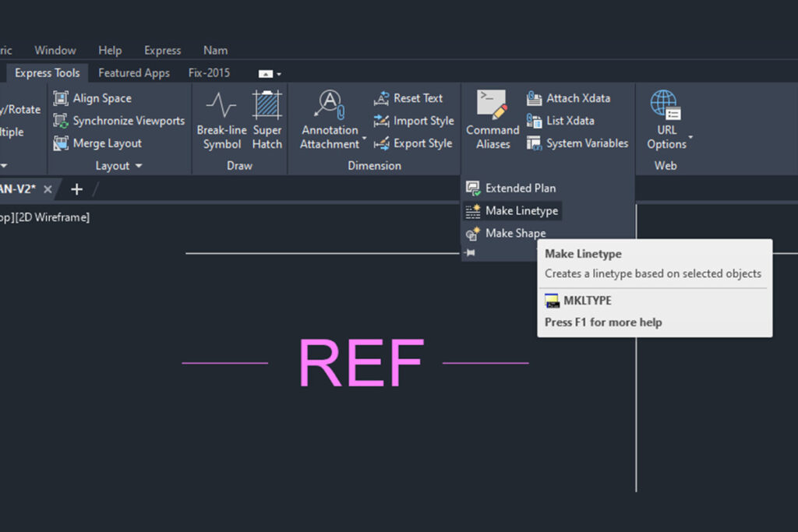Select the Super Hatch tool
The image size is (798, 532).
pos(267,119)
